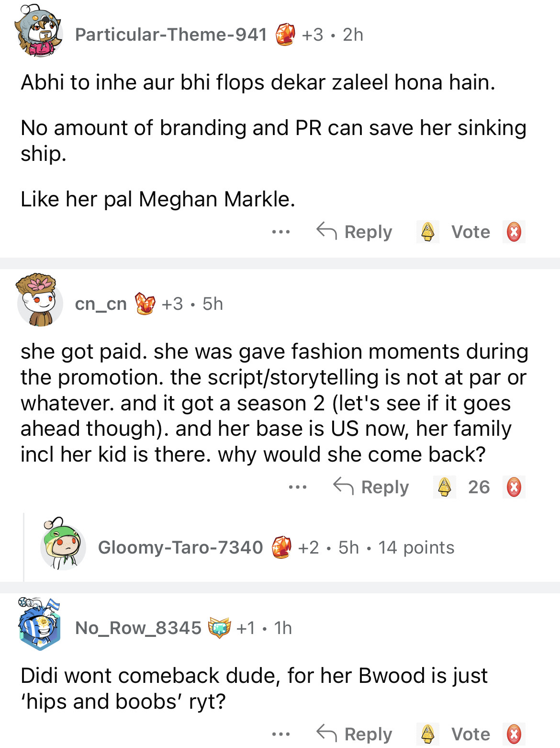Reply to No_Row_8345's comment
Viewport: 560px width, 748px height.
click(x=355, y=734)
